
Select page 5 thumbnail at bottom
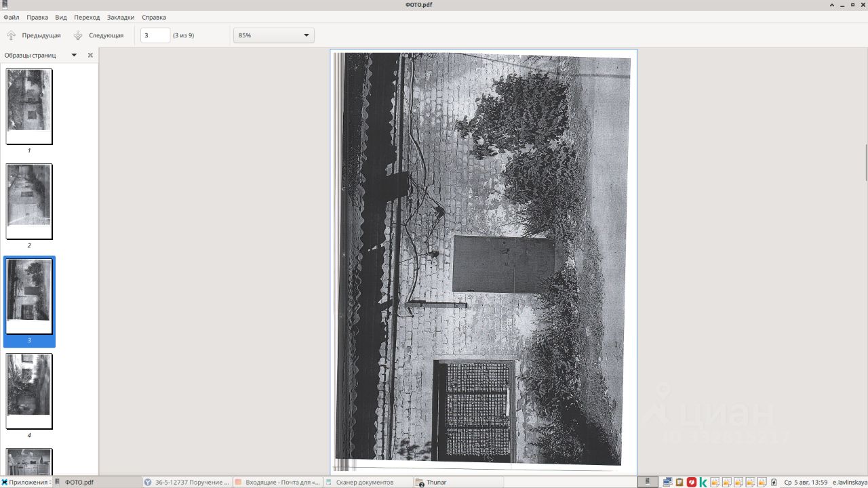point(29,462)
